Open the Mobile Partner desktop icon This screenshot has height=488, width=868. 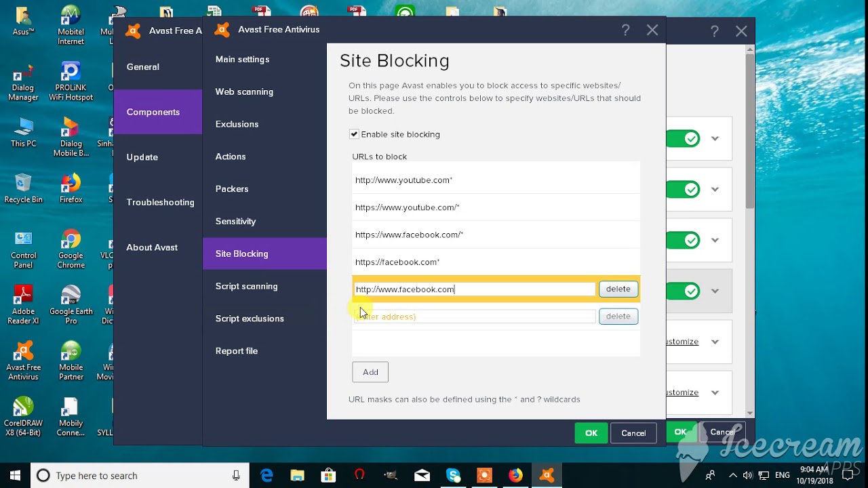pyautogui.click(x=71, y=361)
